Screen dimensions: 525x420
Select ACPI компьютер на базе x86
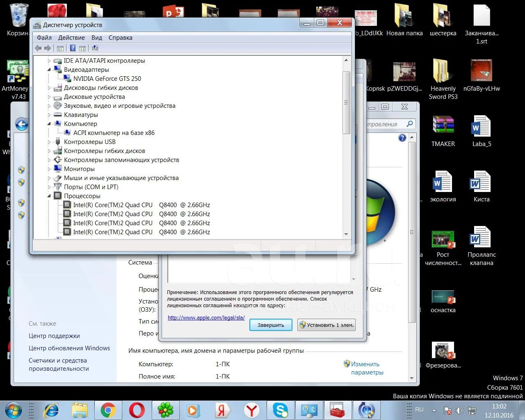pyautogui.click(x=114, y=133)
